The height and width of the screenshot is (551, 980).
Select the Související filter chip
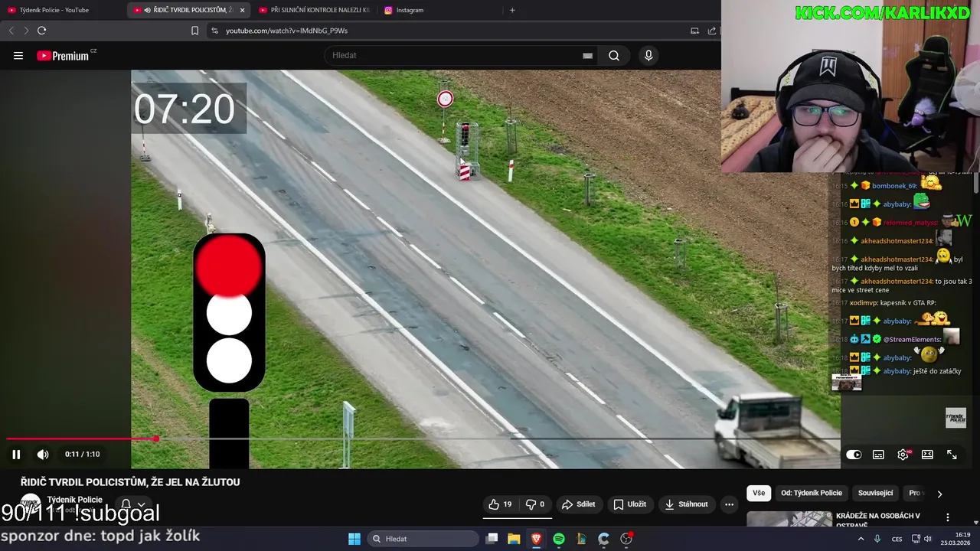(x=876, y=494)
